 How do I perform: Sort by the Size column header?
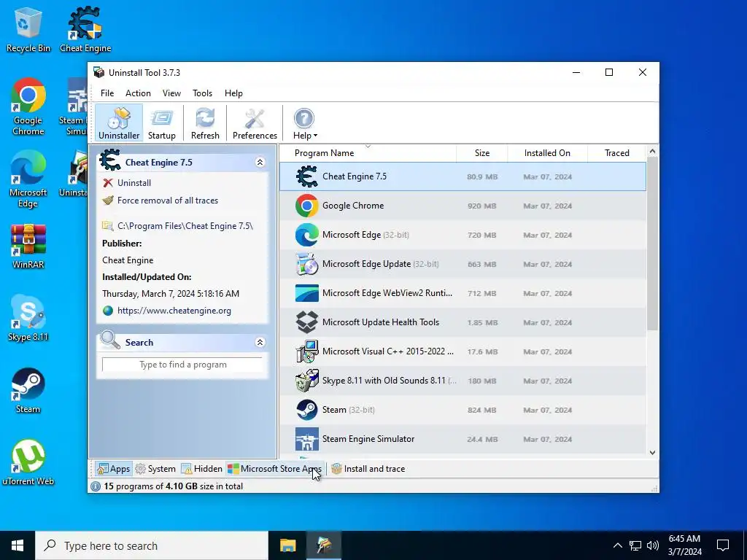482,153
